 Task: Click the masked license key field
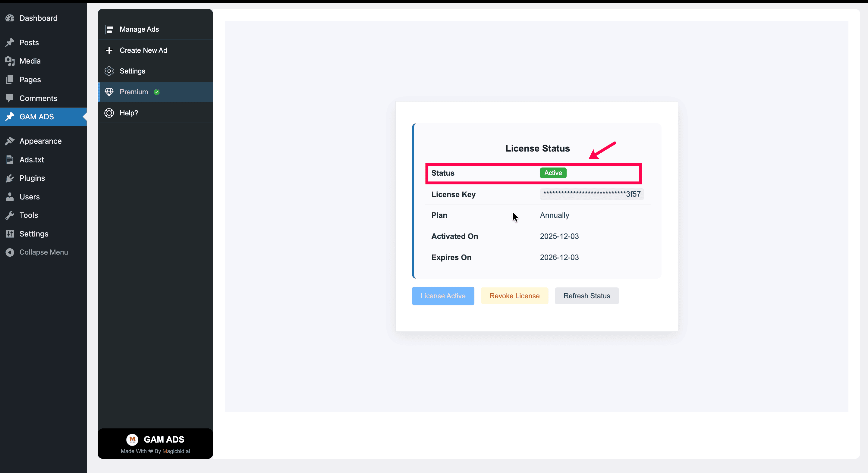[592, 194]
